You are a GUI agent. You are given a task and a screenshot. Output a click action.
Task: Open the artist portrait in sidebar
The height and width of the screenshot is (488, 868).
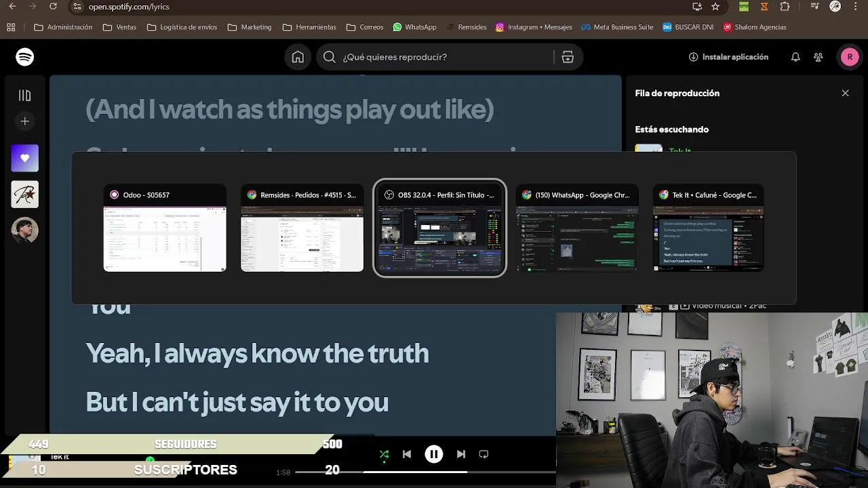click(25, 230)
